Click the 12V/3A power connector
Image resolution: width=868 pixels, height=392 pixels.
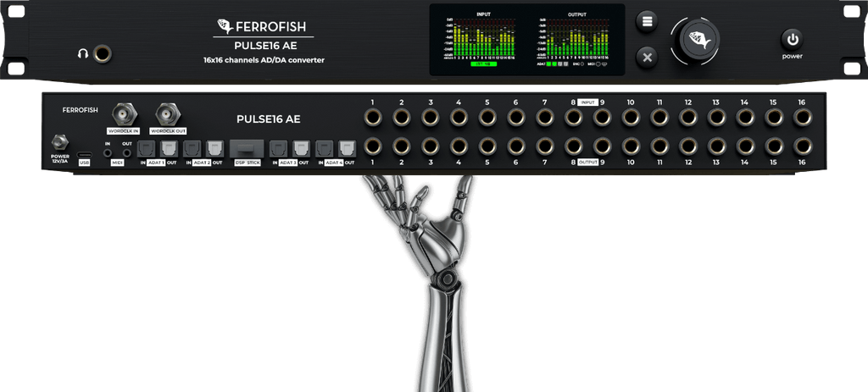pos(60,141)
